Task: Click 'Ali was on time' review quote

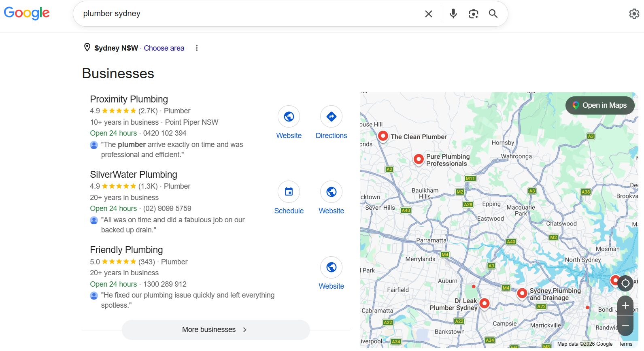Action: (173, 225)
